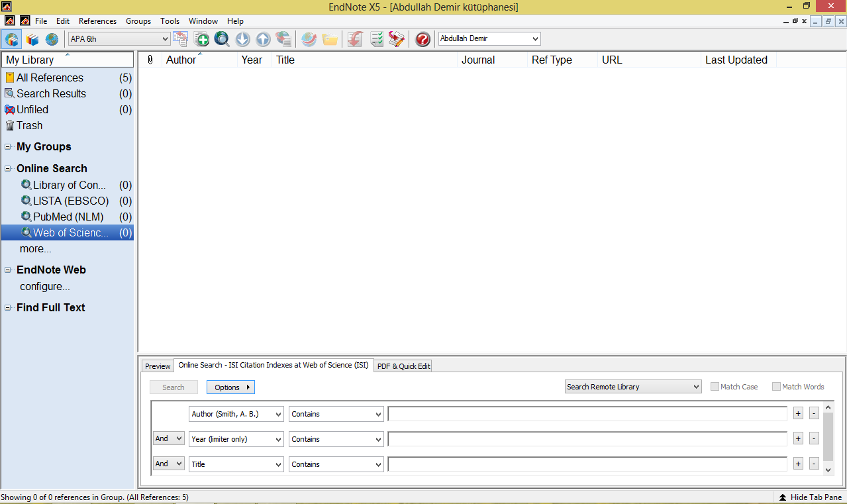Click the Import down-arrow toolbar icon

click(243, 39)
